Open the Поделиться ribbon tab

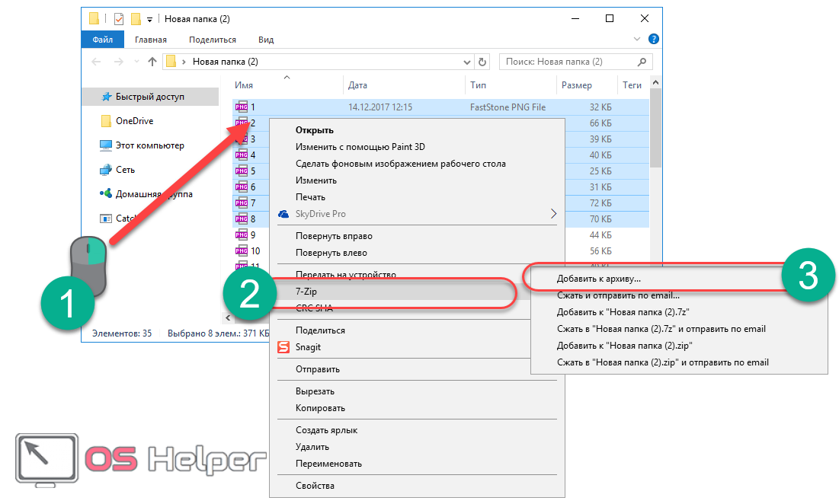tap(212, 40)
